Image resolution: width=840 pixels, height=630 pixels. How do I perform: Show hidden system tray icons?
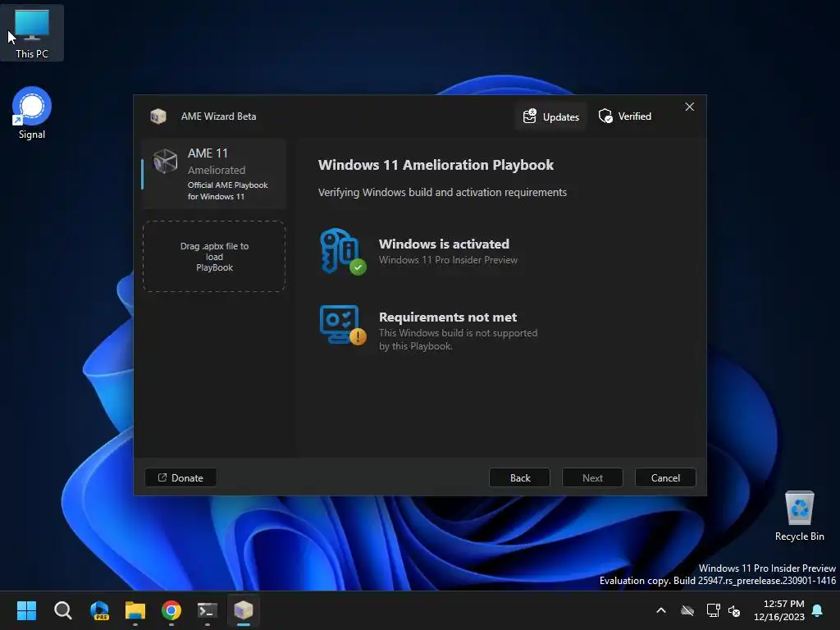[661, 610]
